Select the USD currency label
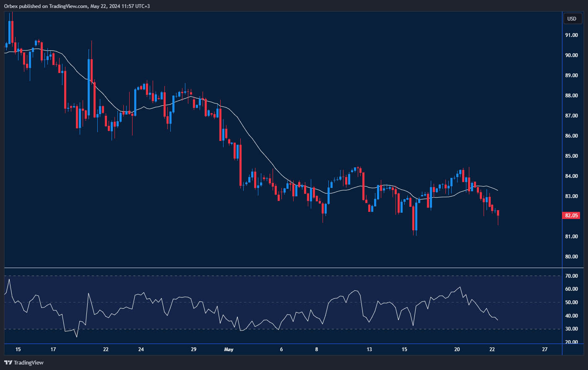 (572, 18)
